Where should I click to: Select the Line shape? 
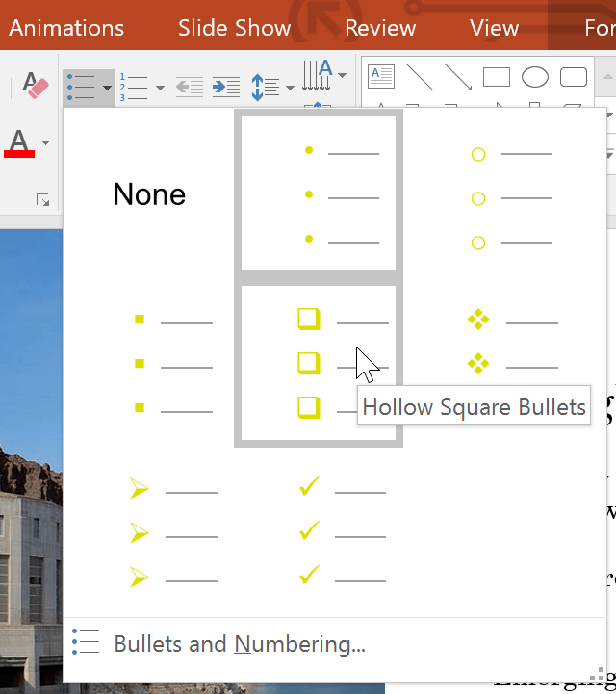[420, 77]
